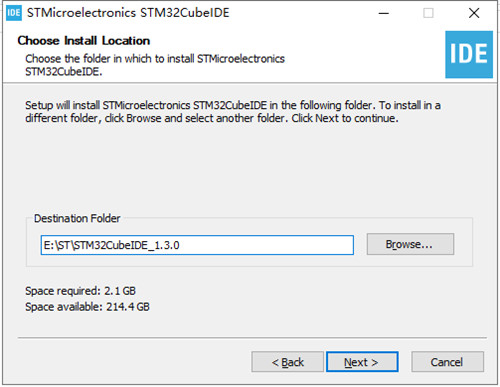Click the setup instruction paragraph text
This screenshot has height=387, width=500.
click(x=233, y=112)
